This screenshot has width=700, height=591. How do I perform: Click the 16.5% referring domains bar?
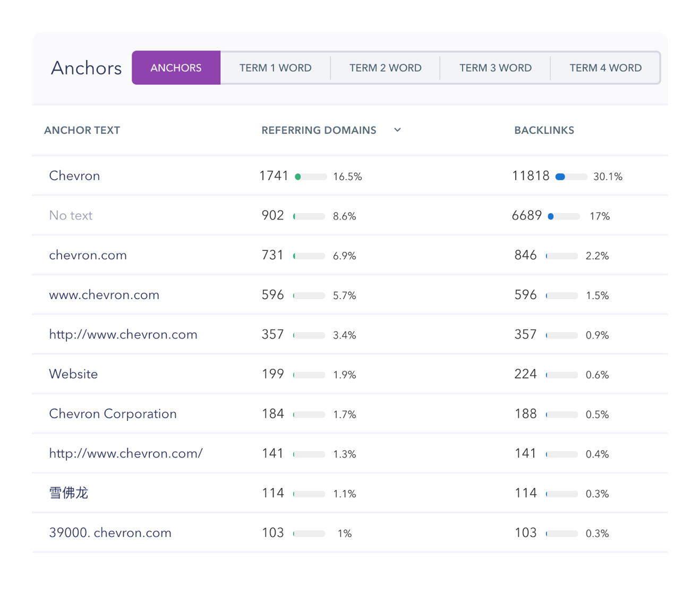click(311, 177)
